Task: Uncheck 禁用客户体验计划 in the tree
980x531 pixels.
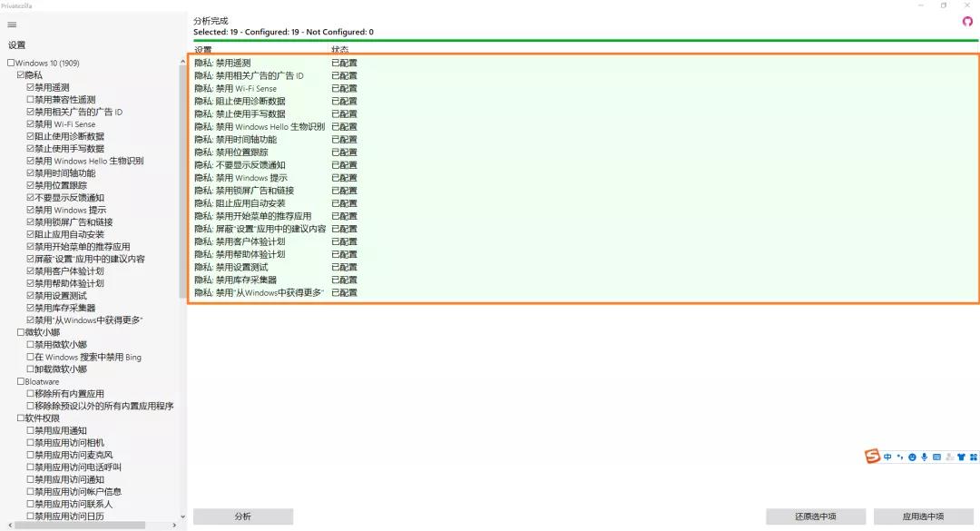Action: (x=30, y=270)
